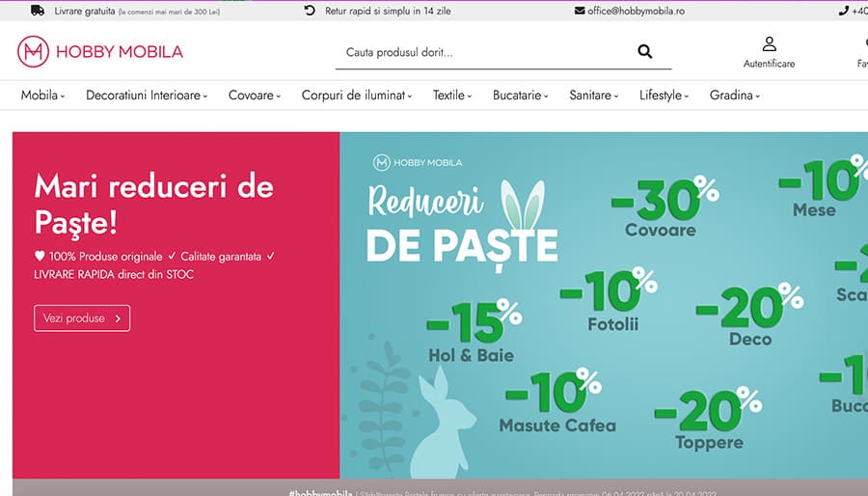Viewport: 868px width, 496px height.
Task: Expand the Decoratiuni Interioare menu
Action: [x=147, y=96]
